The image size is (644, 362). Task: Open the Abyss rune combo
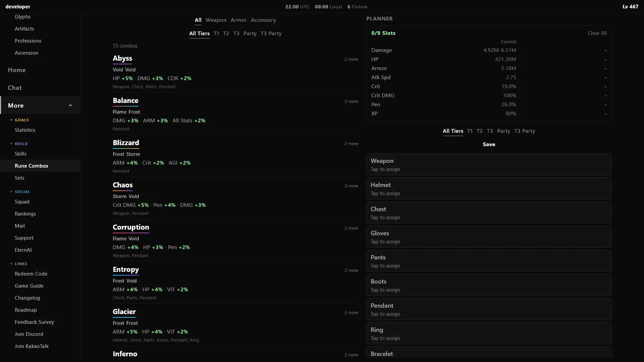pos(122,58)
